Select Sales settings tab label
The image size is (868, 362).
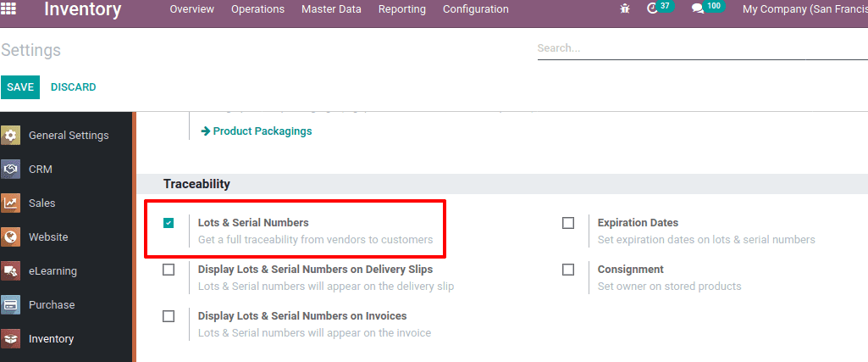[x=42, y=203]
